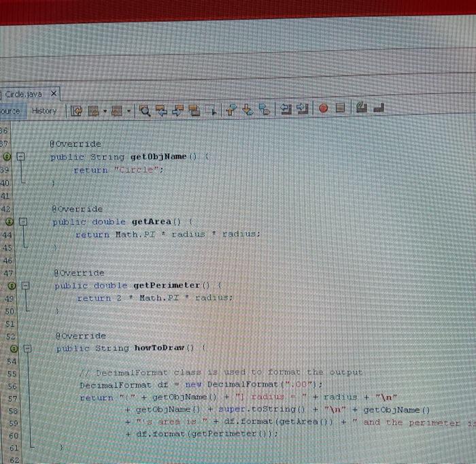Click Math.PI on the getArea return line

click(x=135, y=235)
